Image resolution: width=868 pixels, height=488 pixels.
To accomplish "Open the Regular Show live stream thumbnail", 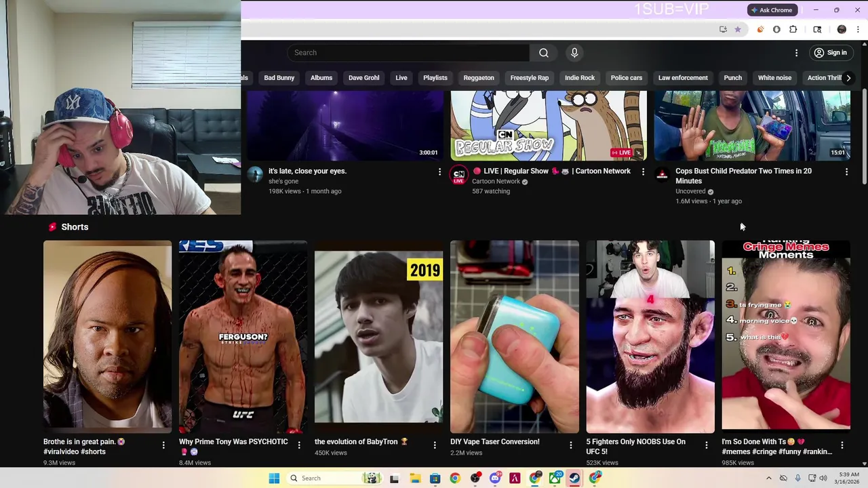I will [x=549, y=125].
